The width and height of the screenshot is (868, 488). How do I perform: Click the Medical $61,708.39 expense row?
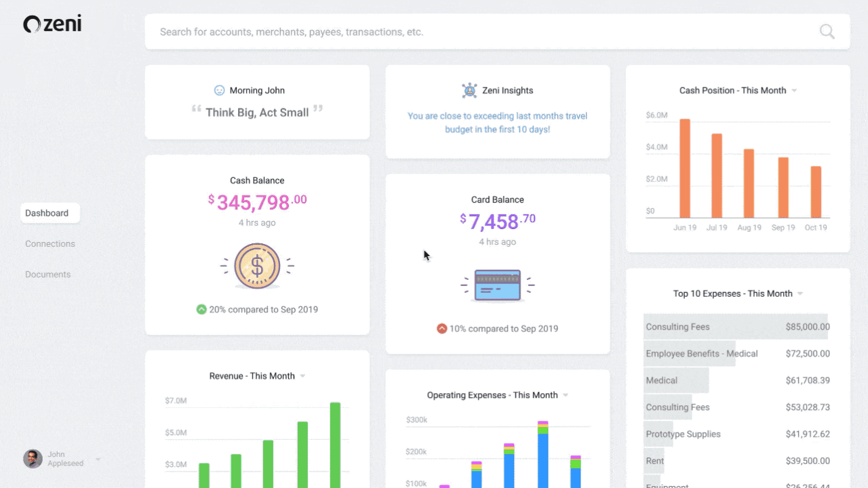[x=736, y=380]
